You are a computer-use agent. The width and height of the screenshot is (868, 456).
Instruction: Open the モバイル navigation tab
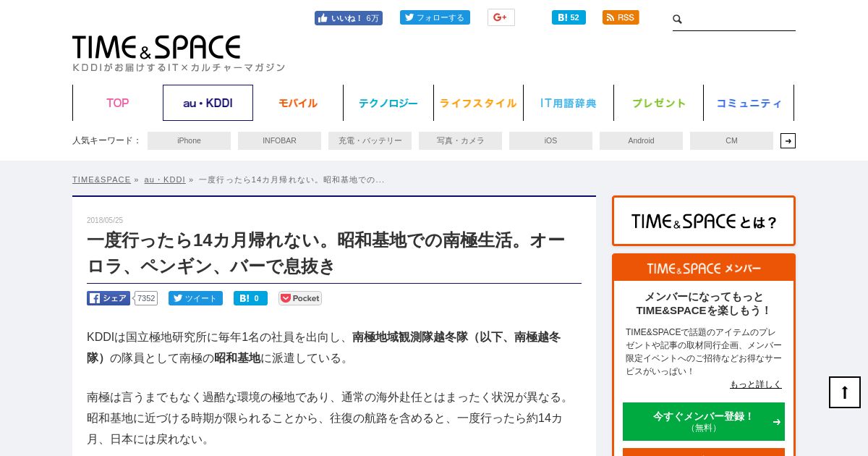click(x=298, y=103)
